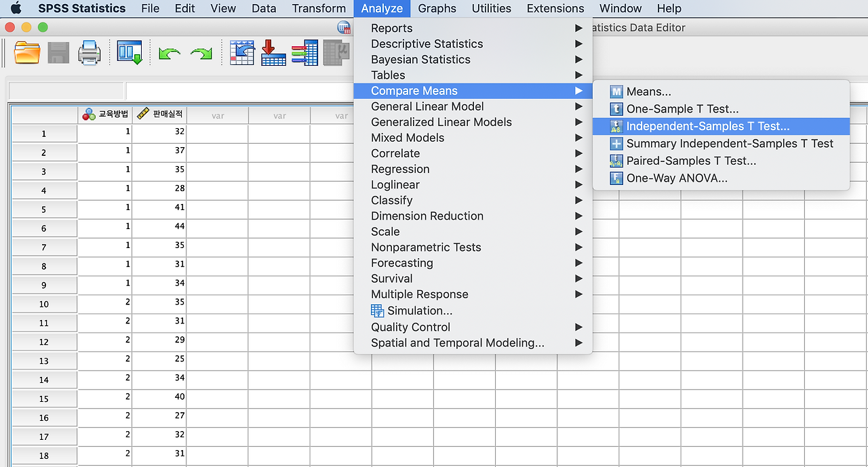The image size is (868, 467).
Task: Click the green Undo arrow
Action: point(170,54)
